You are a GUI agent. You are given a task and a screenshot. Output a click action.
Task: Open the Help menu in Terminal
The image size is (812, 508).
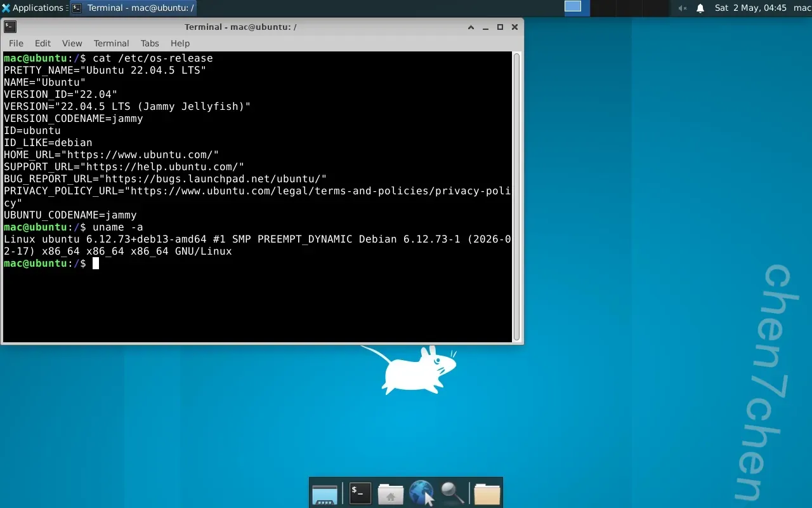(x=180, y=43)
